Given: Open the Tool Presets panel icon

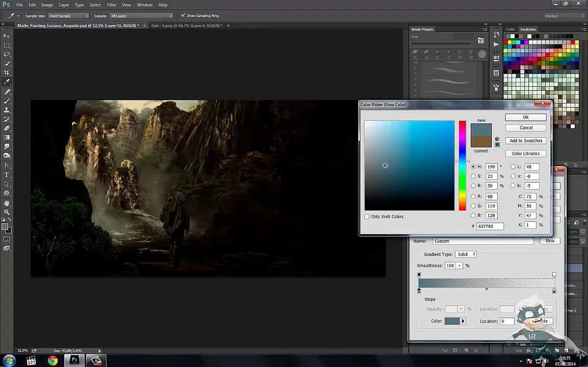Looking at the screenshot, I should (x=496, y=87).
